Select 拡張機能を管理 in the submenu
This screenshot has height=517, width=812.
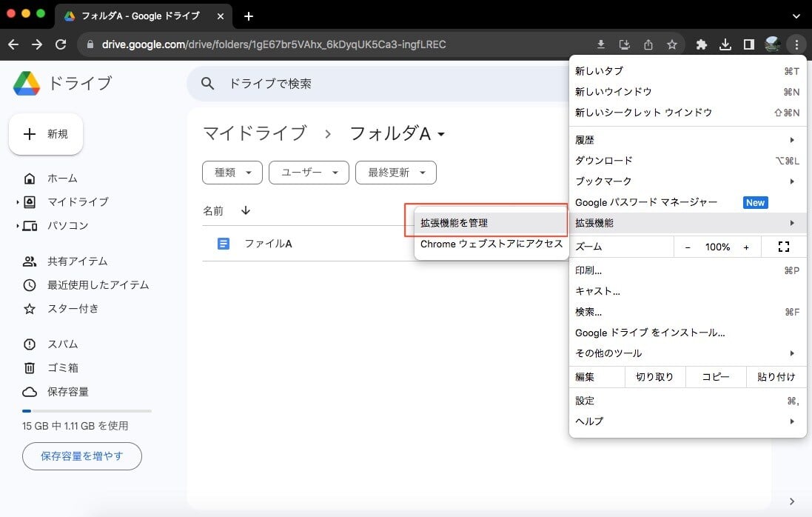tap(491, 223)
